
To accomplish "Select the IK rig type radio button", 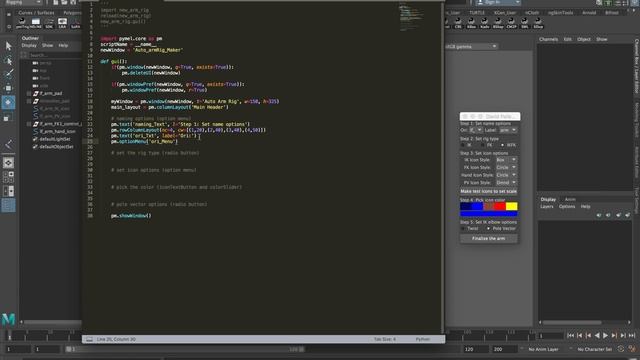I will [x=463, y=145].
